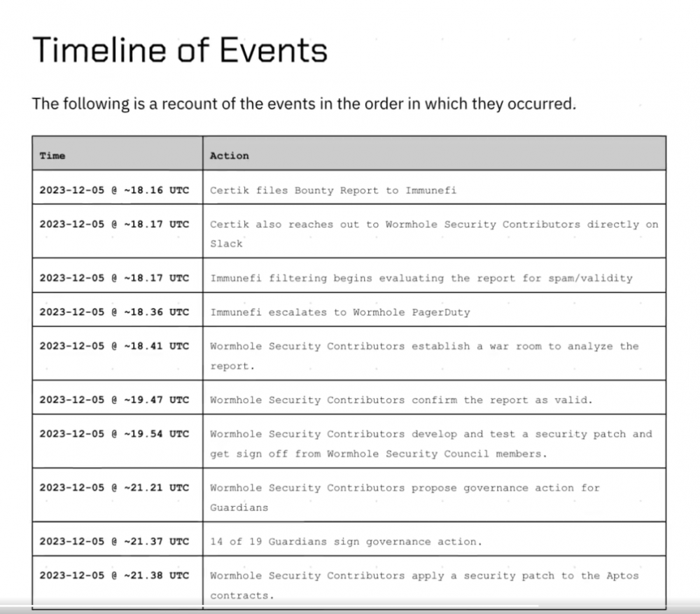Click the 'Timeline of Events' heading
The height and width of the screenshot is (614, 700).
(180, 50)
